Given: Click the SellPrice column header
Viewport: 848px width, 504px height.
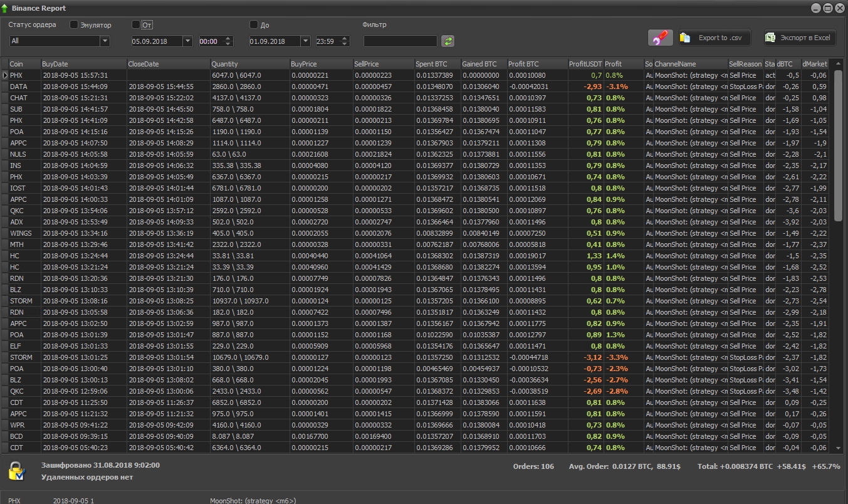Looking at the screenshot, I should [384, 64].
